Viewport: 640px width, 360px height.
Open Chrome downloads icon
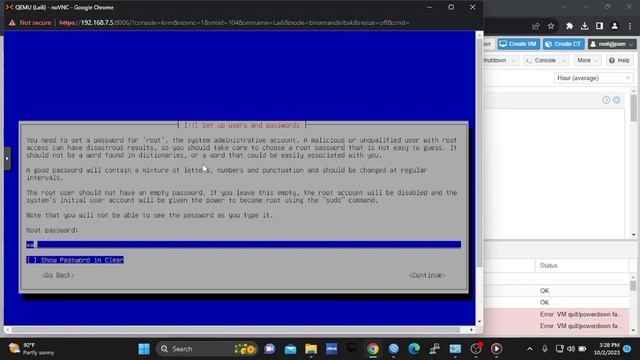tap(584, 26)
